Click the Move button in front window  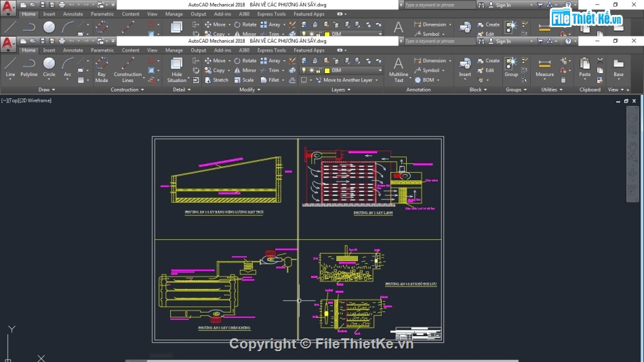pos(215,60)
